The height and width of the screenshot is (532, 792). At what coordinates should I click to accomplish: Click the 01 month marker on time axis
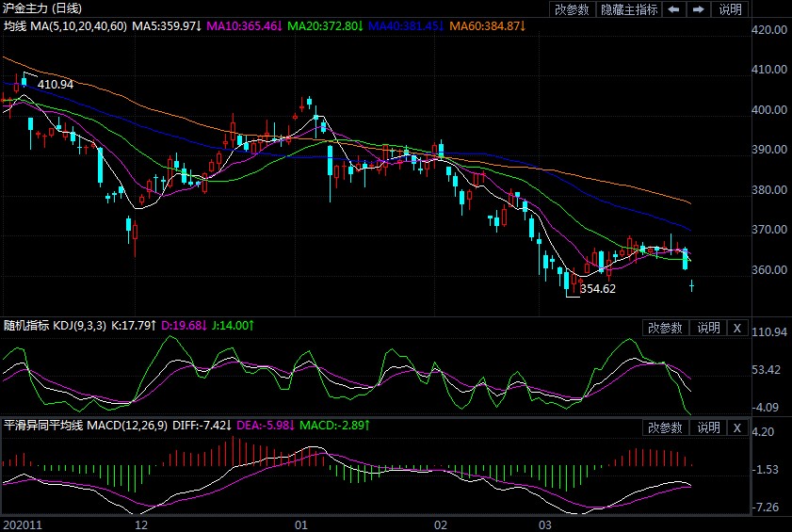pos(301,524)
